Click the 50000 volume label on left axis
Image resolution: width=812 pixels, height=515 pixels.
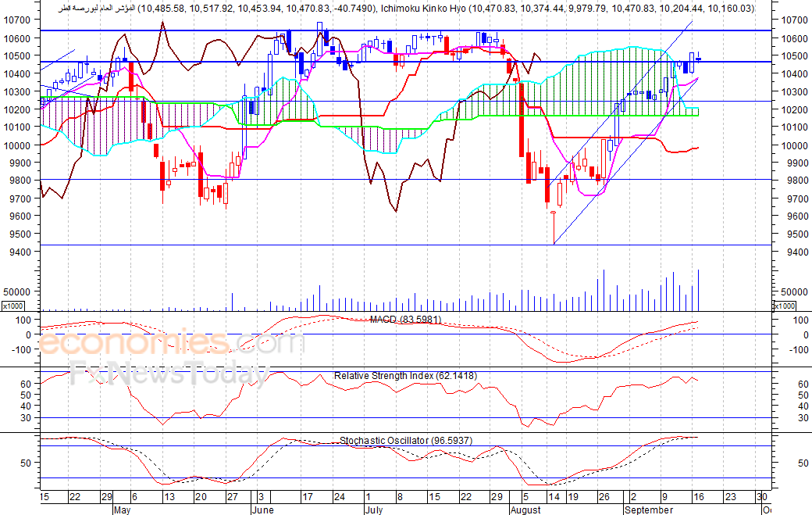point(15,291)
